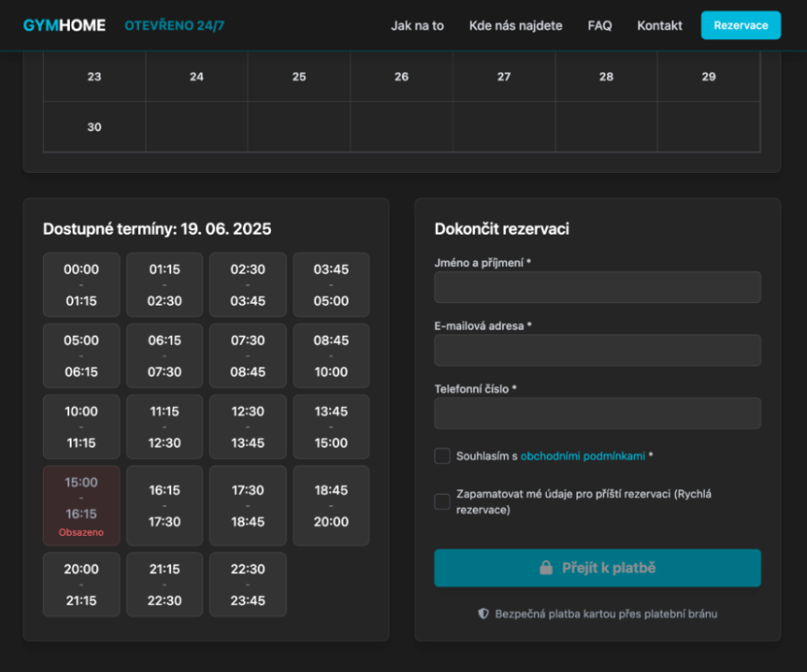
Task: Choose the 03:45 – 05:00 time slot
Action: (331, 285)
